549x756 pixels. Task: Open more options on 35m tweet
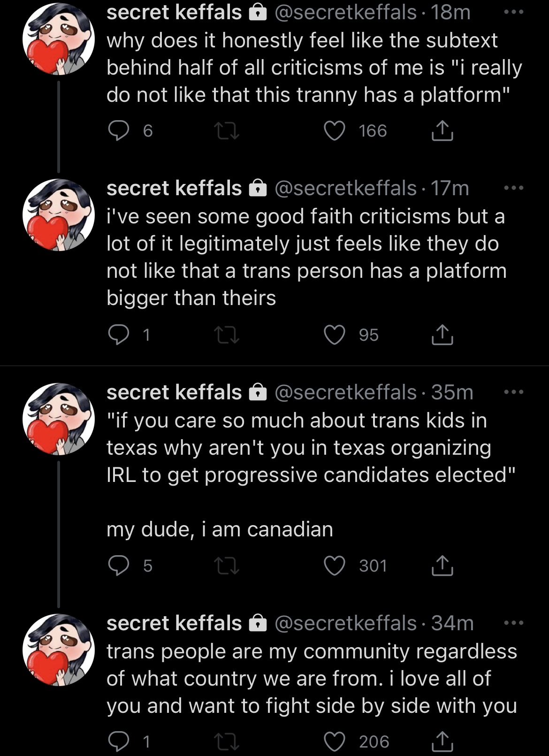coord(513,392)
